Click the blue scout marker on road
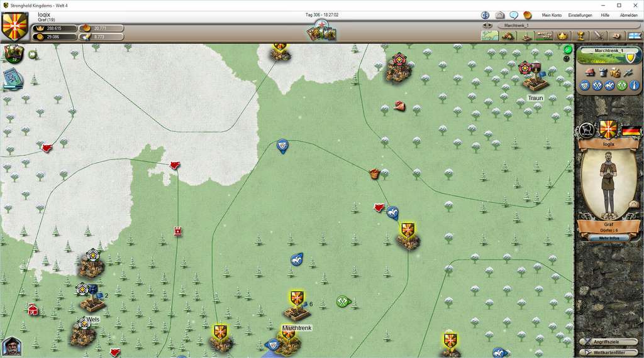This screenshot has width=644, height=358. click(282, 146)
